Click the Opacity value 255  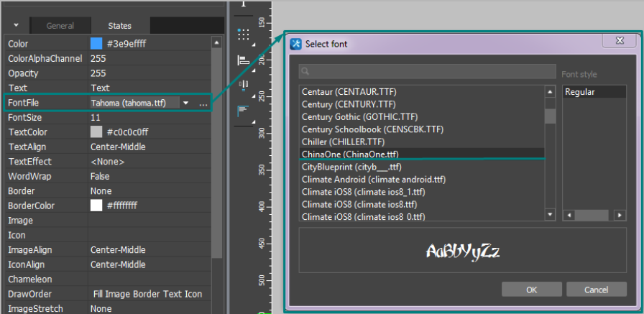point(98,73)
